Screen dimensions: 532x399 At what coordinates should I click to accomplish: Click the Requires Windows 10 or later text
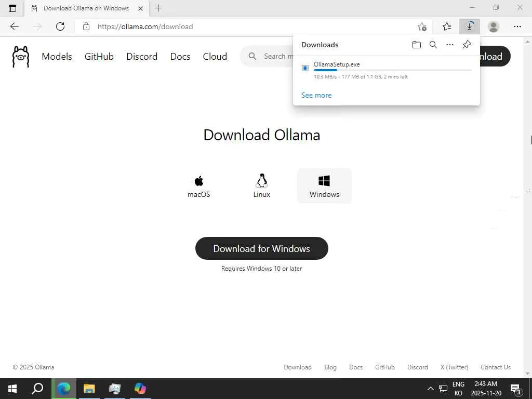point(262,269)
